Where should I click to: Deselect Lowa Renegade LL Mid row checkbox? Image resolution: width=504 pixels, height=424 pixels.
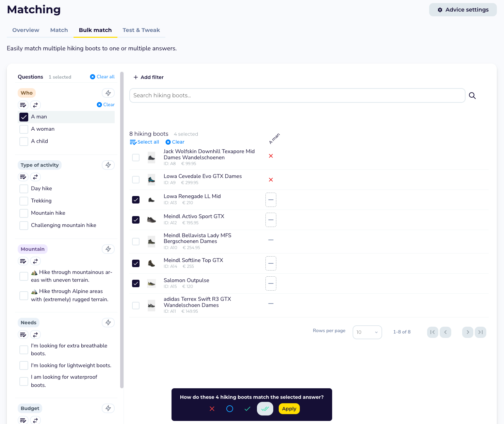136,200
